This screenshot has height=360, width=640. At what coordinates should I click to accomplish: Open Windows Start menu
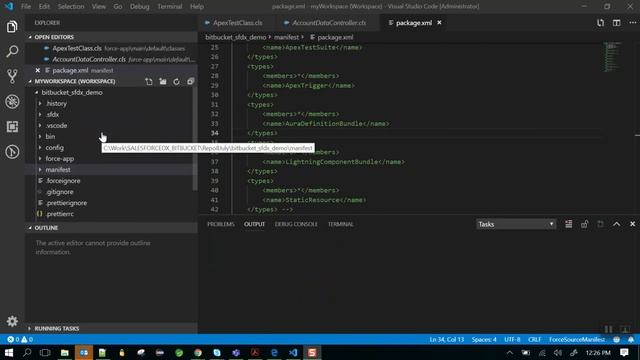pyautogui.click(x=9, y=352)
